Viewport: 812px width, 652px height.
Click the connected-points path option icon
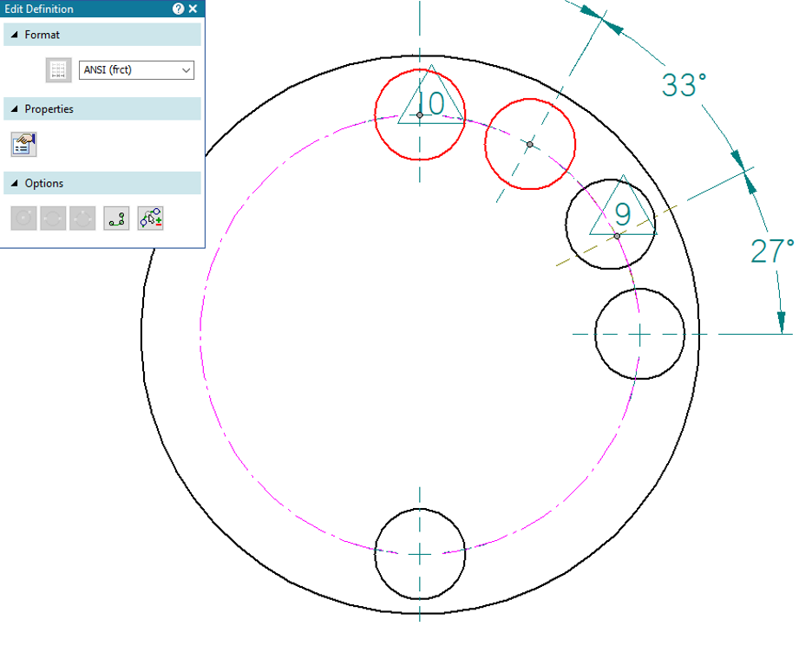point(116,218)
